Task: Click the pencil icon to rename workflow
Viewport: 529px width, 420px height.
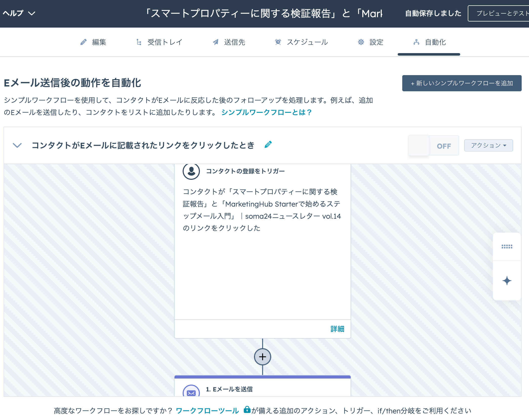Action: [268, 144]
